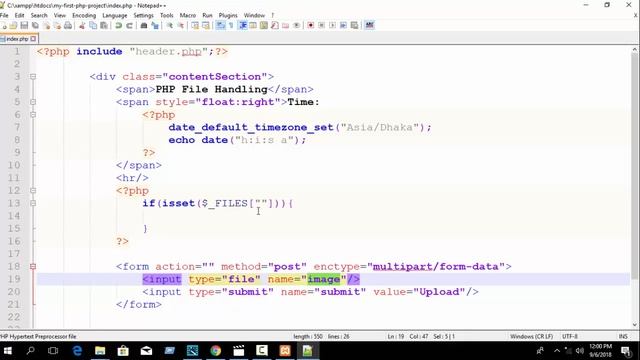The image size is (640, 360).
Task: Toggle synchronized vertical scrolling
Action: pyautogui.click(x=195, y=25)
